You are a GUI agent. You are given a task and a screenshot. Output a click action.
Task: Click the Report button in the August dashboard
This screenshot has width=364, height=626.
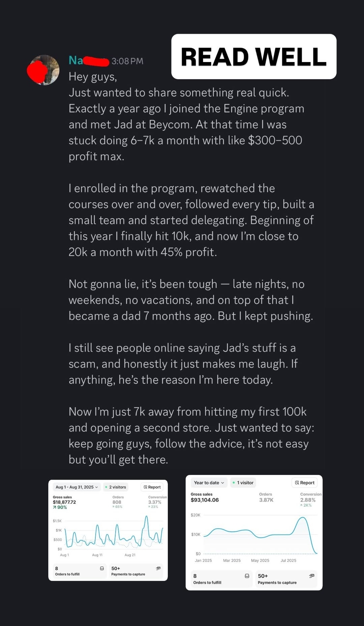tap(152, 487)
